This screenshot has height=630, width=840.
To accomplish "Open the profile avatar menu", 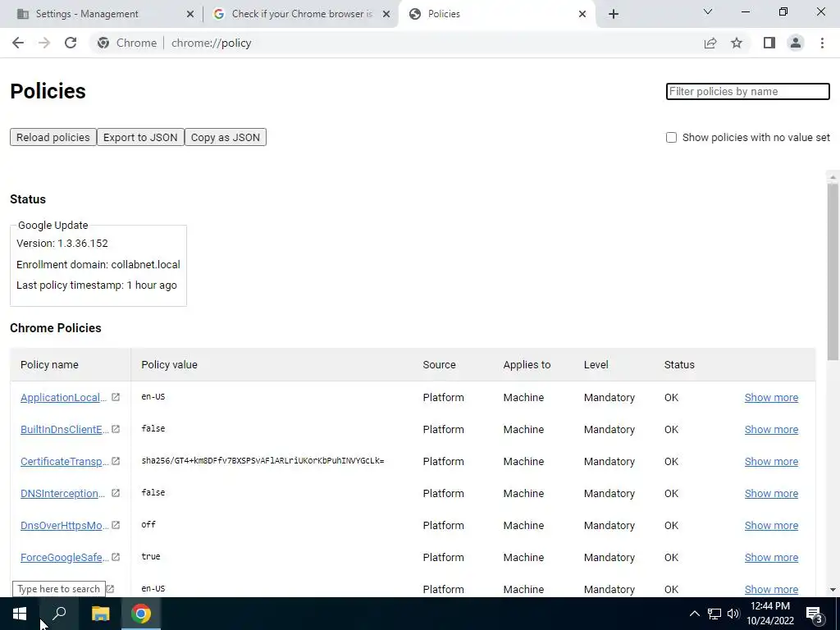I will tap(796, 43).
